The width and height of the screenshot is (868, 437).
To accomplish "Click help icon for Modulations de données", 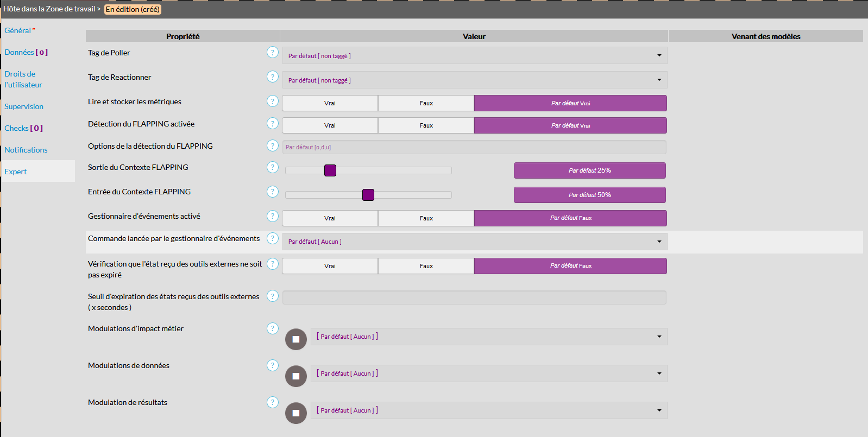I will pyautogui.click(x=273, y=365).
